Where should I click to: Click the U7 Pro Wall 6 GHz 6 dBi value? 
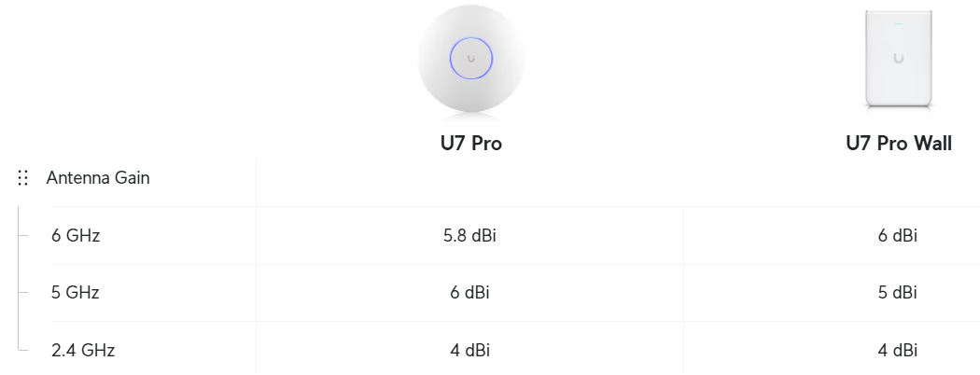click(898, 236)
